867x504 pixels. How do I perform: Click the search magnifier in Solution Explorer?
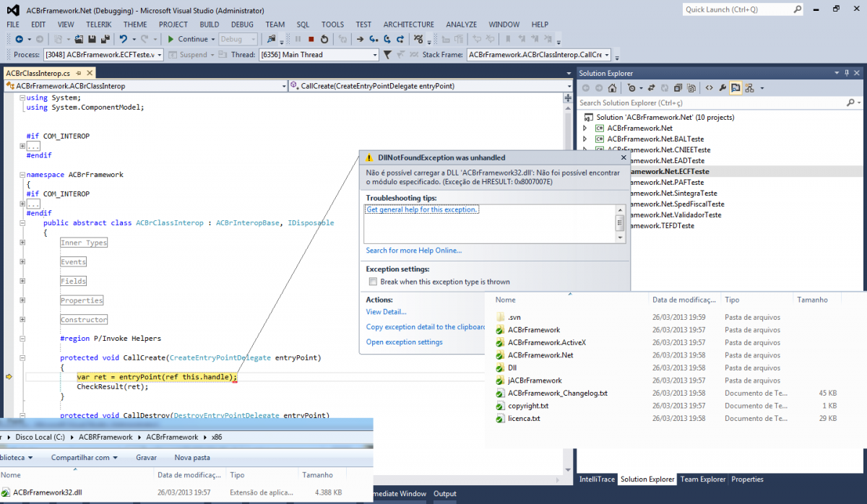[851, 103]
